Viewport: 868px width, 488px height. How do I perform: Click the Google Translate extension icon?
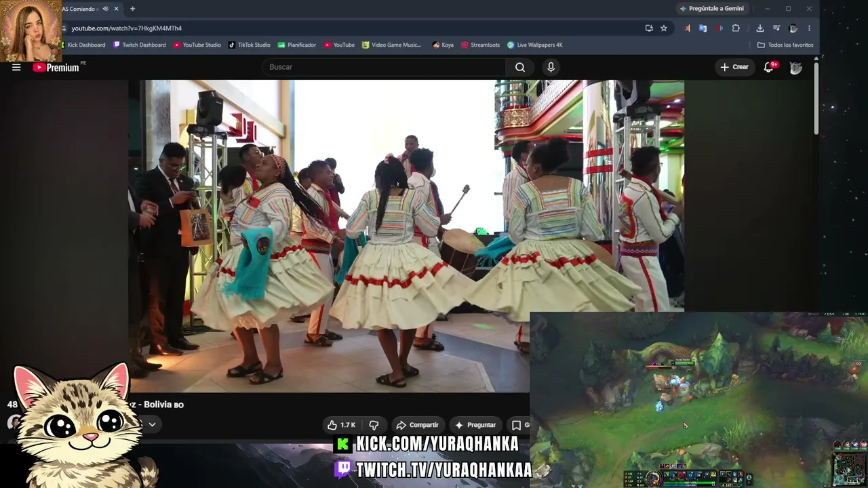(703, 28)
